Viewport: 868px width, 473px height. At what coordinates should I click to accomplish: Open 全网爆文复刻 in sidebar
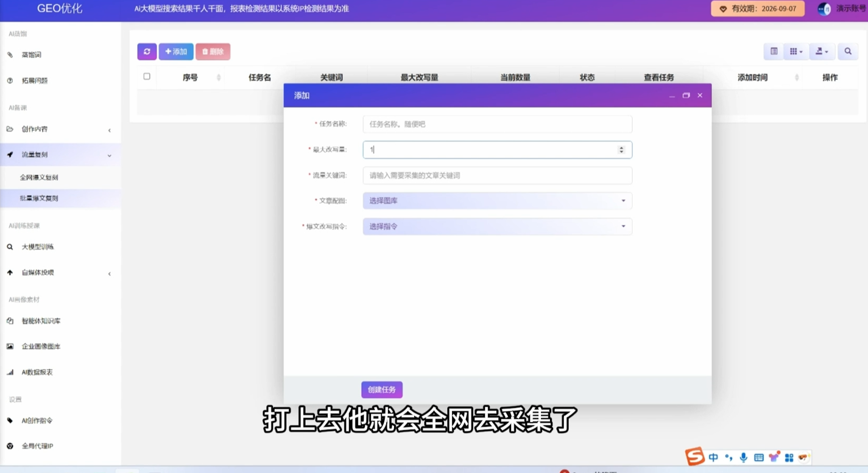[x=39, y=178]
